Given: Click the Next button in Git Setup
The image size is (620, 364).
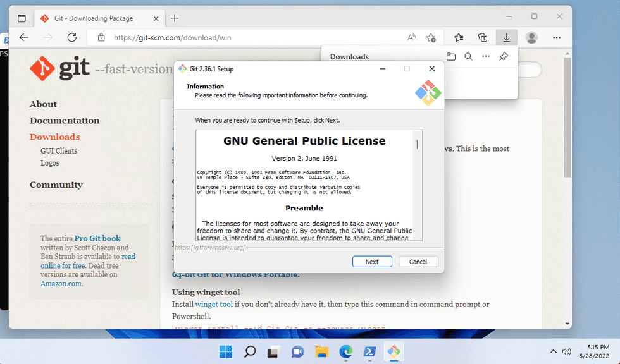Looking at the screenshot, I should [372, 262].
